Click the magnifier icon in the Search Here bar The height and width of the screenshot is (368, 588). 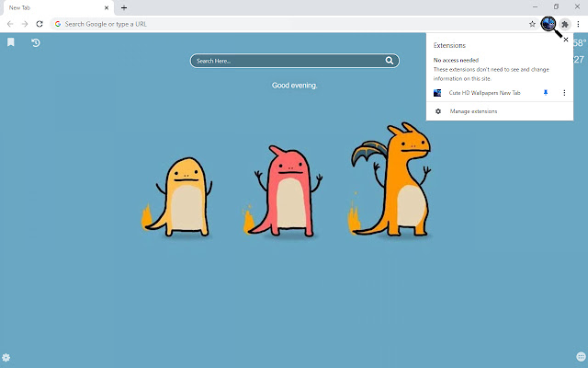tap(390, 61)
